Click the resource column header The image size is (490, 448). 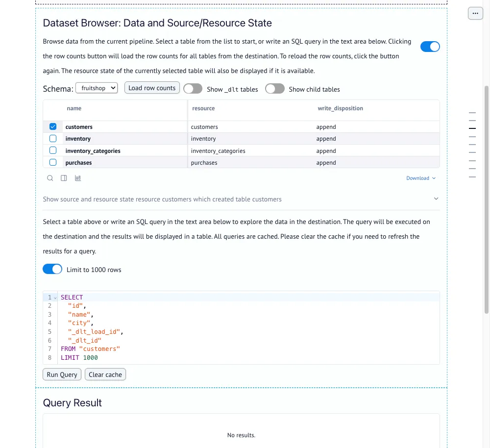[x=203, y=108]
